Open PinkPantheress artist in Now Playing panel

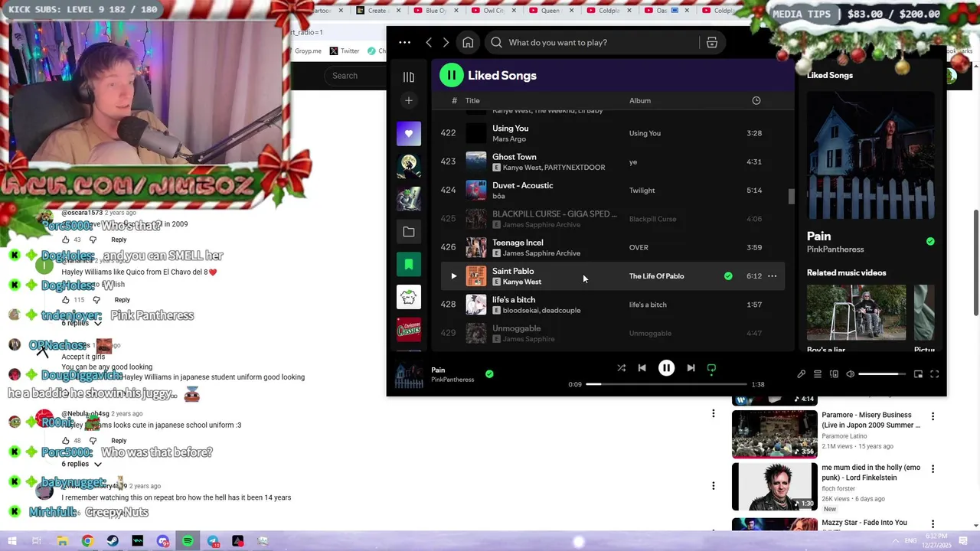click(835, 249)
